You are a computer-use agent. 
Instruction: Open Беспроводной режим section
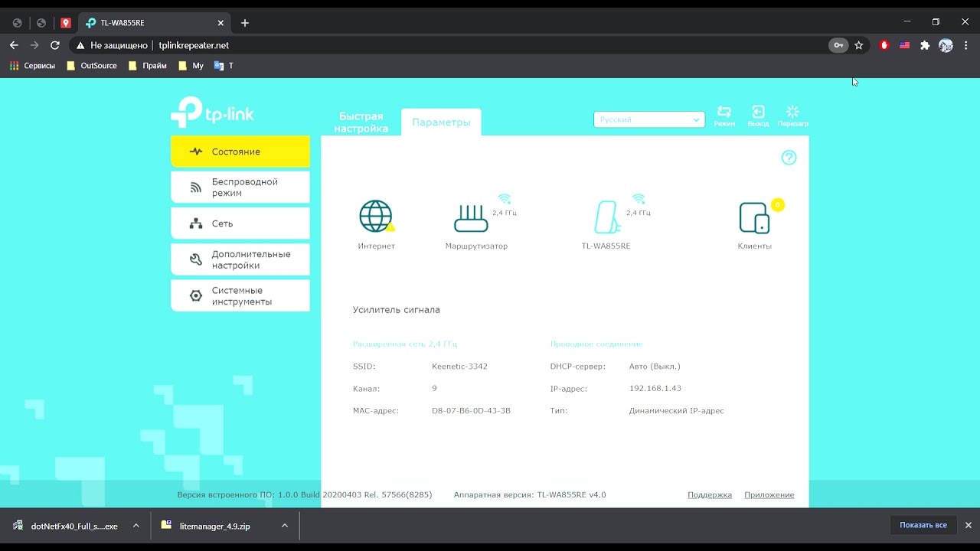pos(240,187)
